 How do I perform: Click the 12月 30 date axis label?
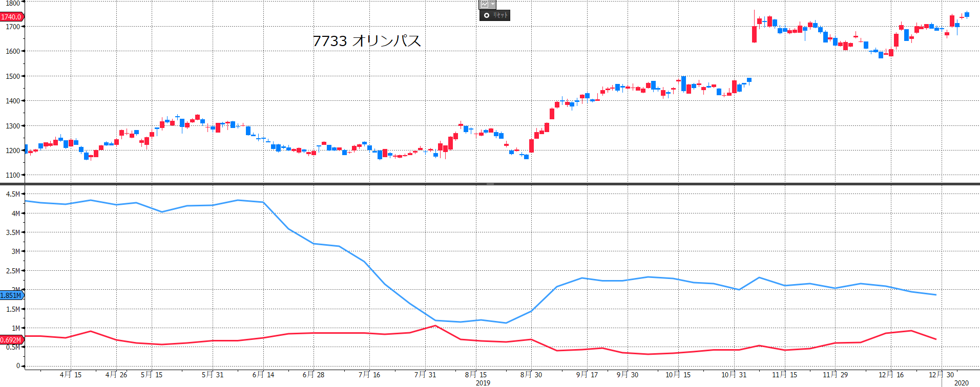point(941,375)
